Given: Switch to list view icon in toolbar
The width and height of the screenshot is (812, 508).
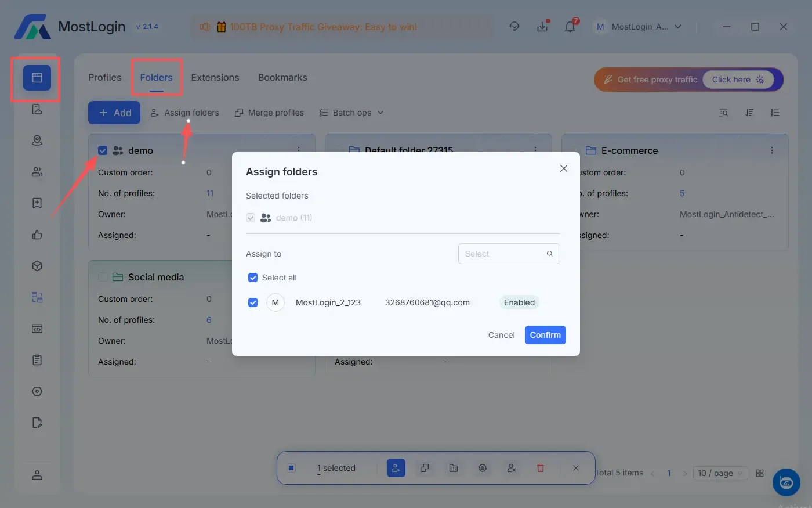Looking at the screenshot, I should coord(775,113).
